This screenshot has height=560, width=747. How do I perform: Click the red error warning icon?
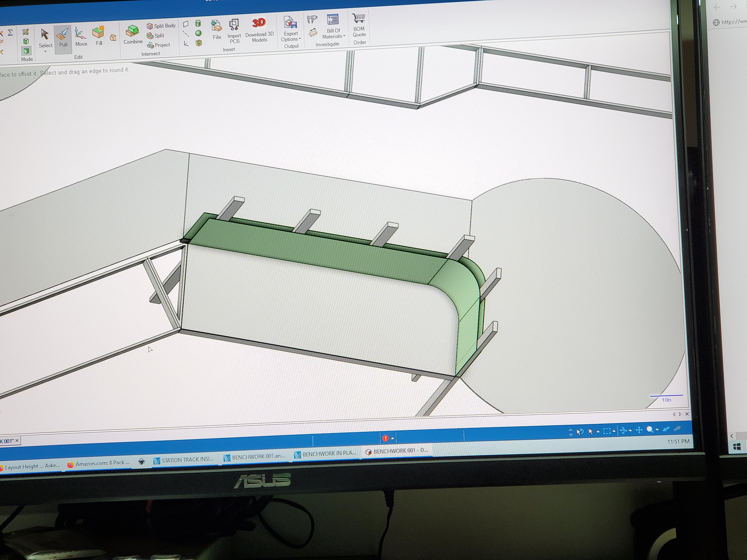(x=385, y=438)
